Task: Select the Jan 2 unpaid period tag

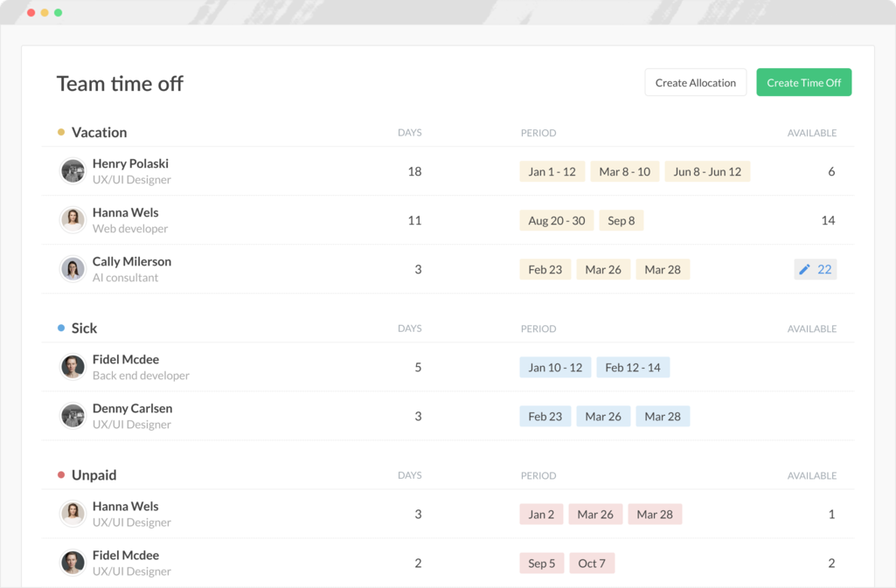Action: [x=540, y=515]
